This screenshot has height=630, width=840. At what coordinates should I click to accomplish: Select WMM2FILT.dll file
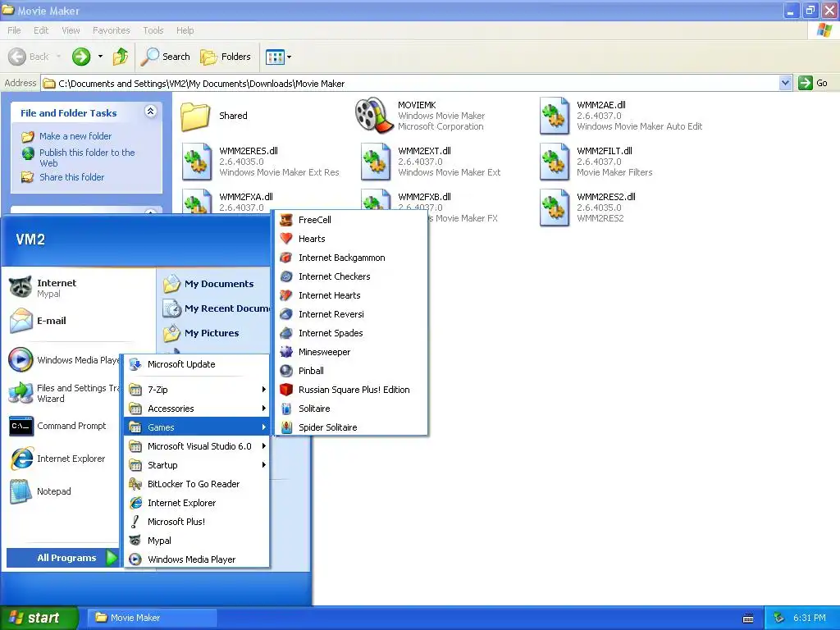(596, 162)
